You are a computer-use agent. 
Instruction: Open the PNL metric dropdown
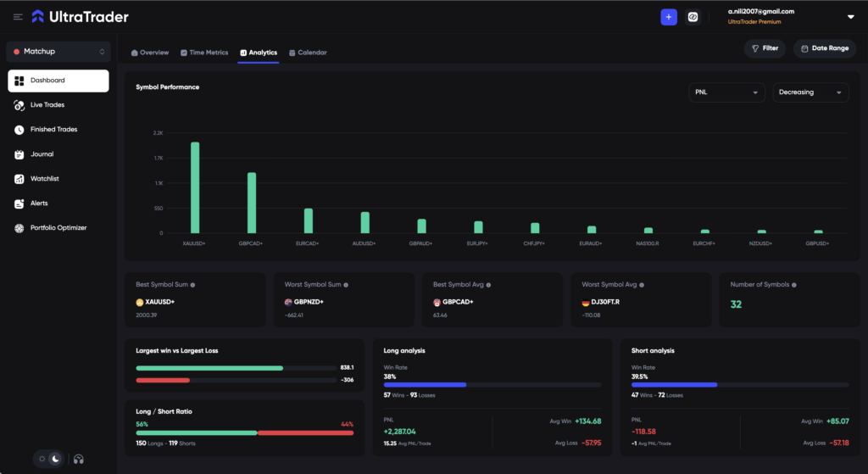coord(726,92)
